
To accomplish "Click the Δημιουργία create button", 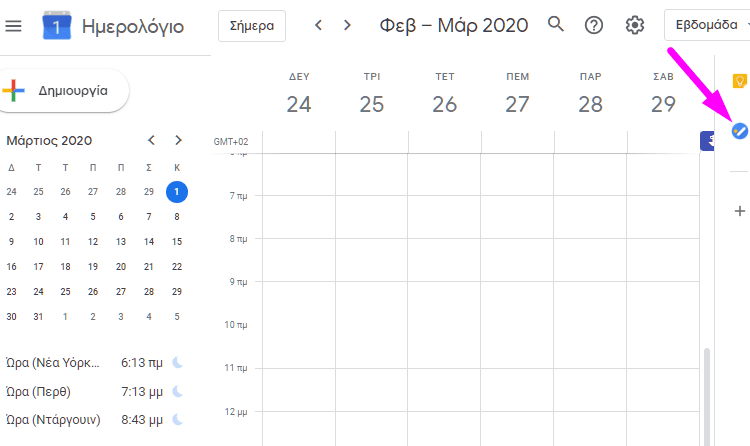I will 64,90.
